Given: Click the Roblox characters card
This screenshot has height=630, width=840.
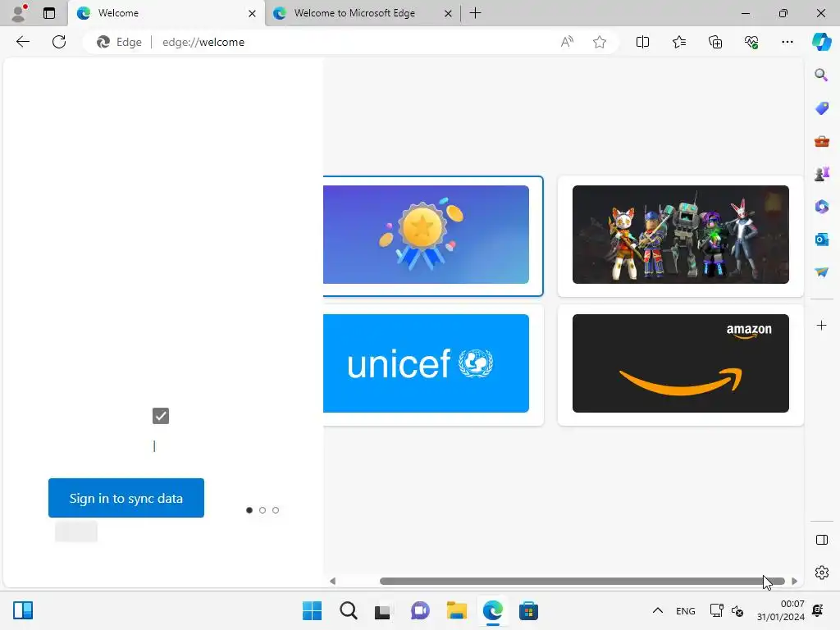Looking at the screenshot, I should (680, 235).
